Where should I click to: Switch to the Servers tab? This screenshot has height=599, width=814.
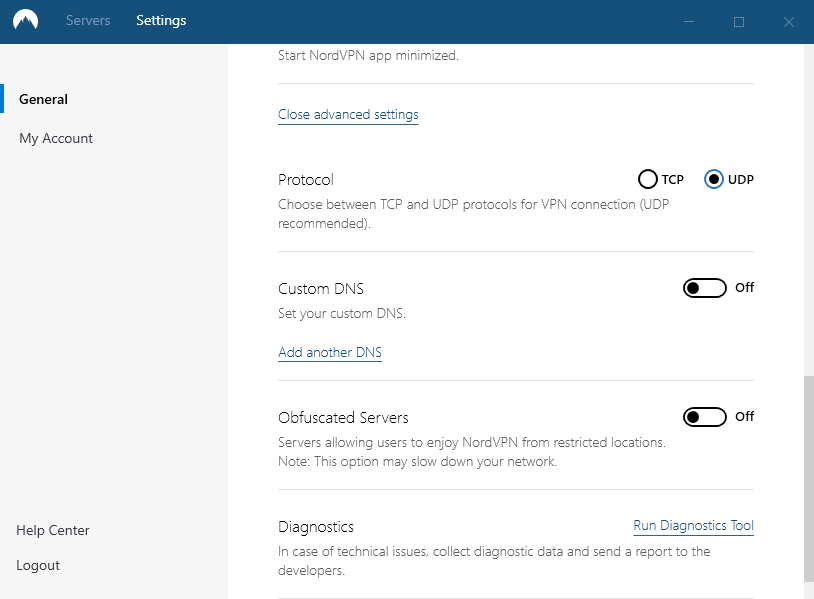(x=88, y=21)
